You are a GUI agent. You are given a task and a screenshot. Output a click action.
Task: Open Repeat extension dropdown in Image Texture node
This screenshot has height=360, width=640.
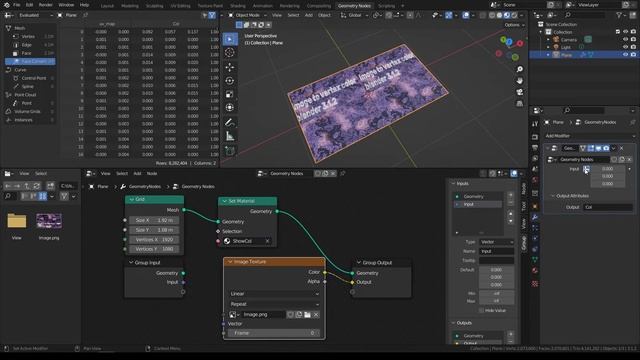point(274,304)
